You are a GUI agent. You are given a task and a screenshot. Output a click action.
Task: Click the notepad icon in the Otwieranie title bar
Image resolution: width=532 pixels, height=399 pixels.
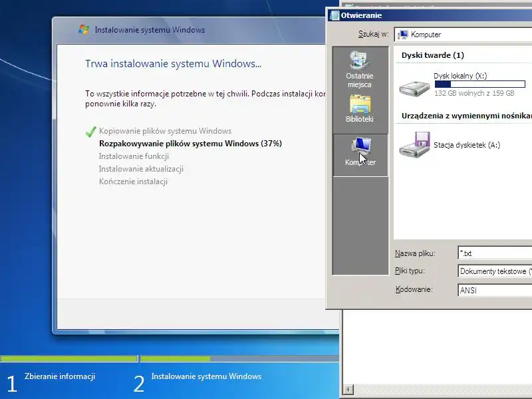[334, 15]
